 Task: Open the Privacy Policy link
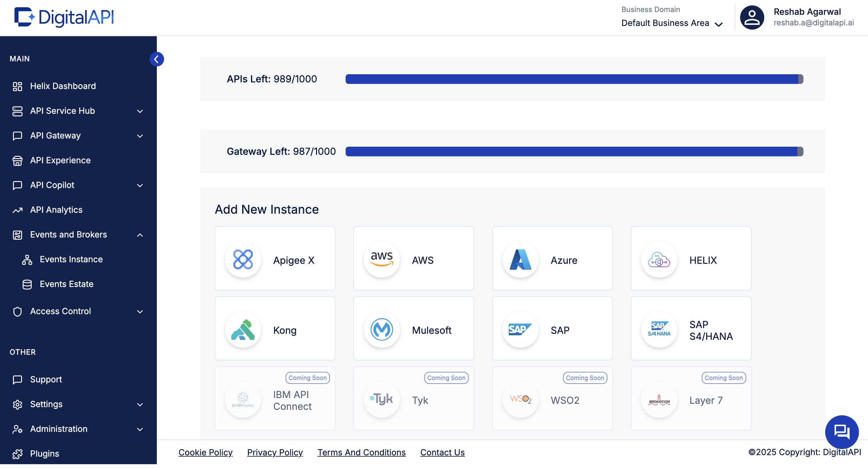275,452
